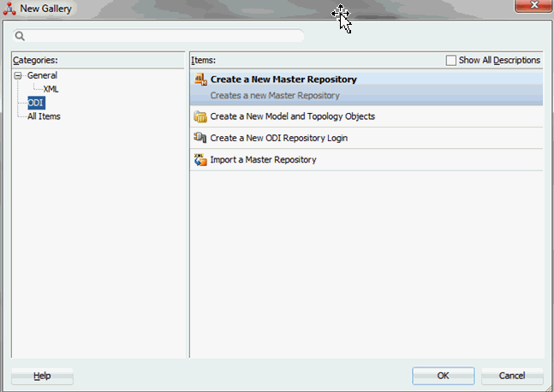The width and height of the screenshot is (554, 392).
Task: Click the Model and Topology Objects icon
Action: [200, 116]
